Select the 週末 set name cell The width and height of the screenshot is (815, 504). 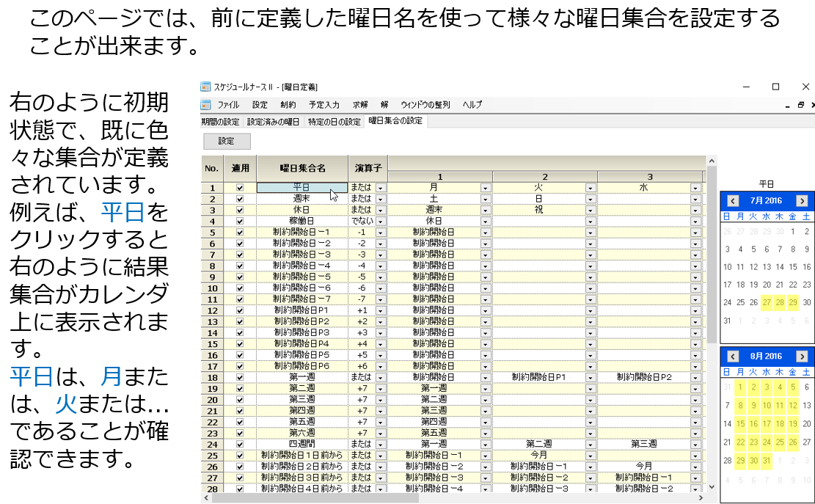click(302, 199)
